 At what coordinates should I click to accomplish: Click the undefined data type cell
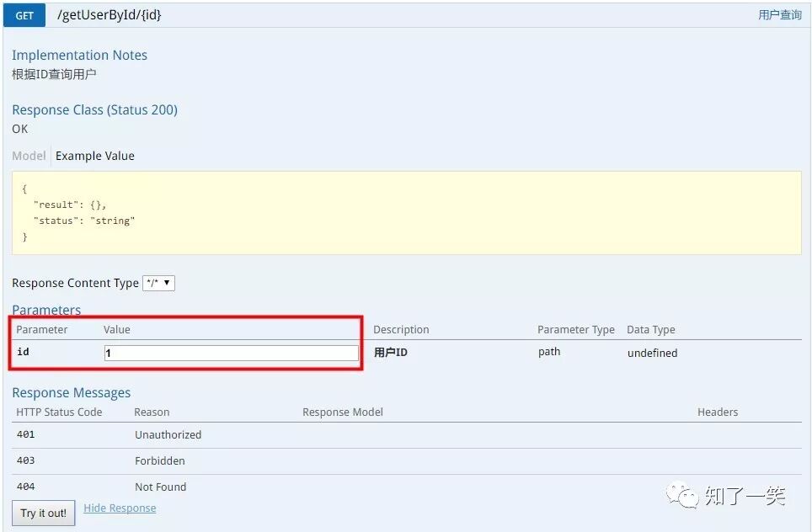(652, 353)
